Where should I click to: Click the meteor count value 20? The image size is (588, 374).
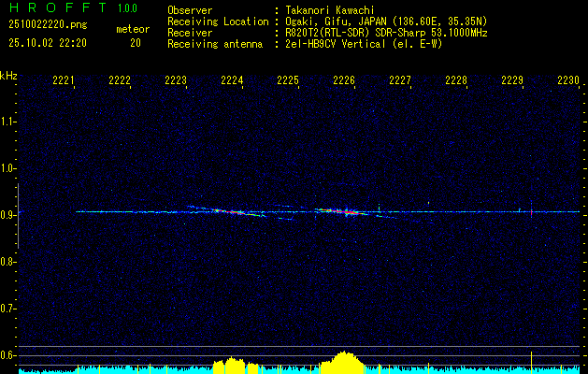136,43
